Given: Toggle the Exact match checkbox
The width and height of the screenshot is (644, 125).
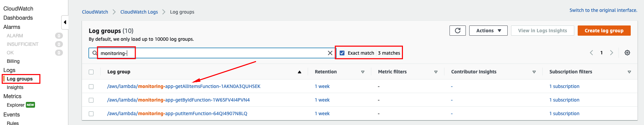Looking at the screenshot, I should point(342,53).
